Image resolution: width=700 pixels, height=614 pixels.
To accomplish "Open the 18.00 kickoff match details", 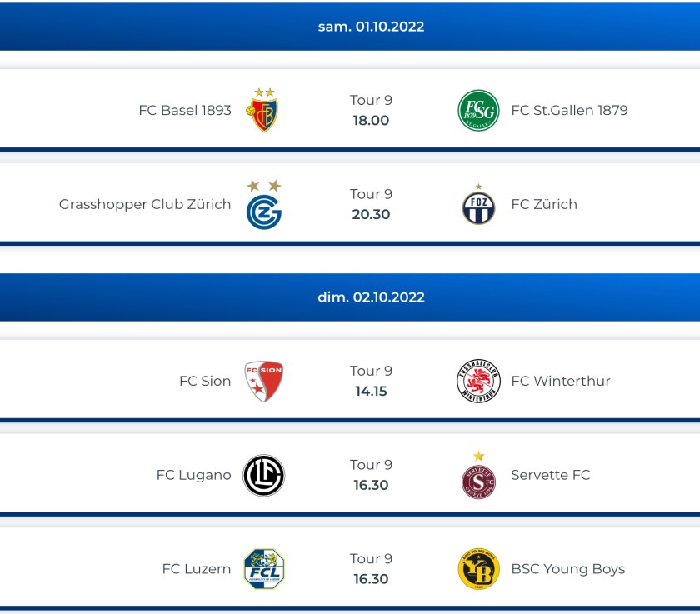I will point(371,120).
